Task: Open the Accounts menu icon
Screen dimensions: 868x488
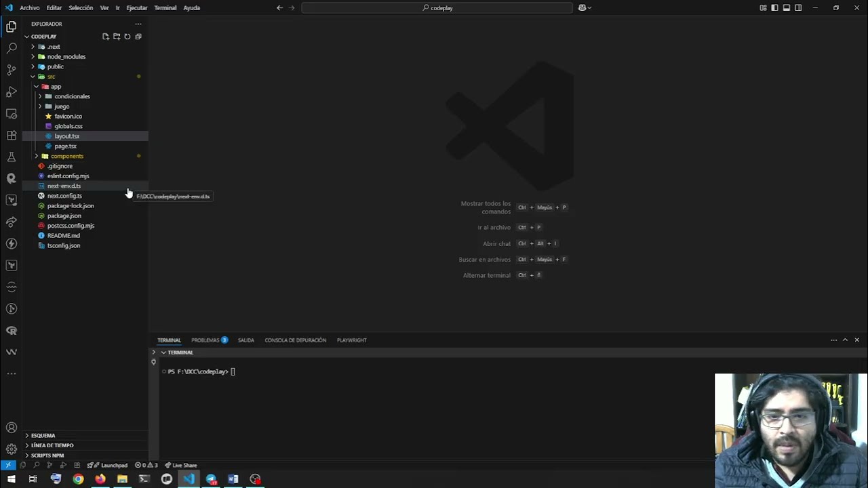Action: (x=11, y=428)
